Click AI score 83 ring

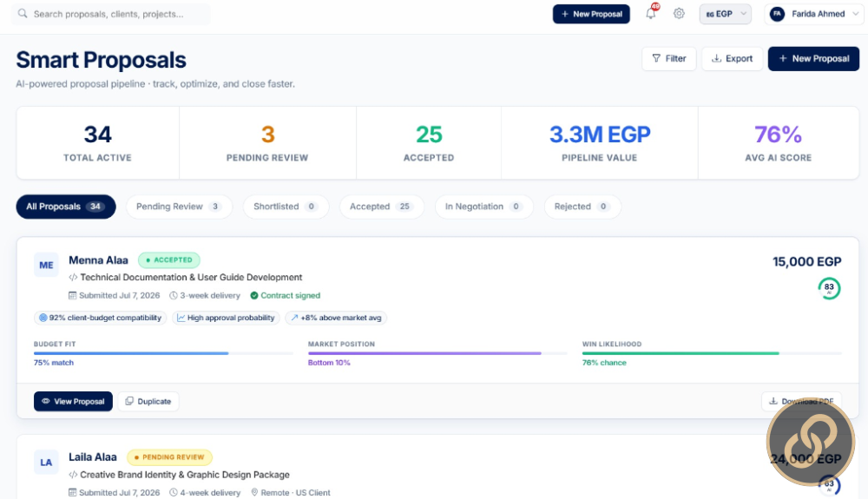829,288
